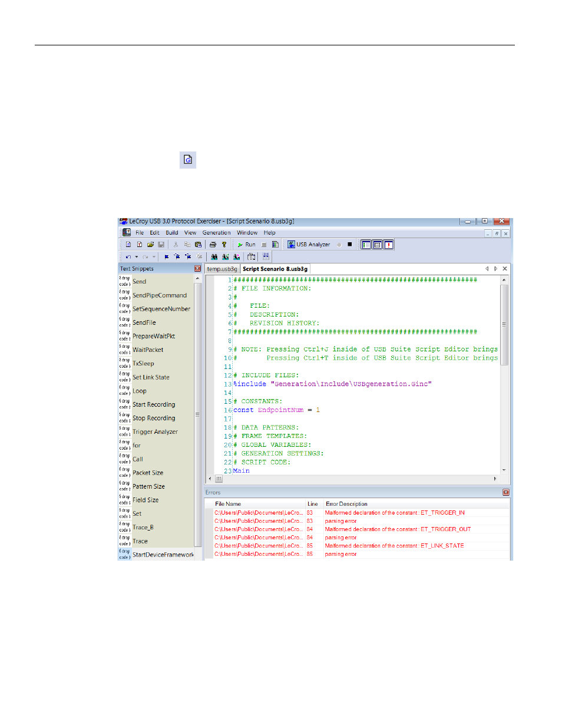Open the Edit menu
This screenshot has width=562, height=728.
point(154,233)
